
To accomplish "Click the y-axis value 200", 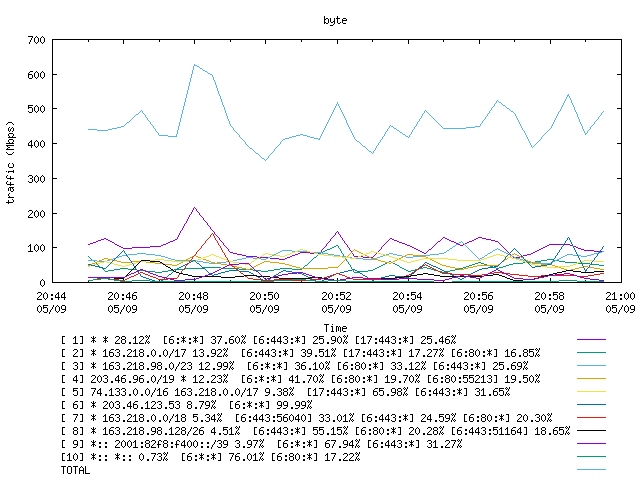I will pos(36,213).
